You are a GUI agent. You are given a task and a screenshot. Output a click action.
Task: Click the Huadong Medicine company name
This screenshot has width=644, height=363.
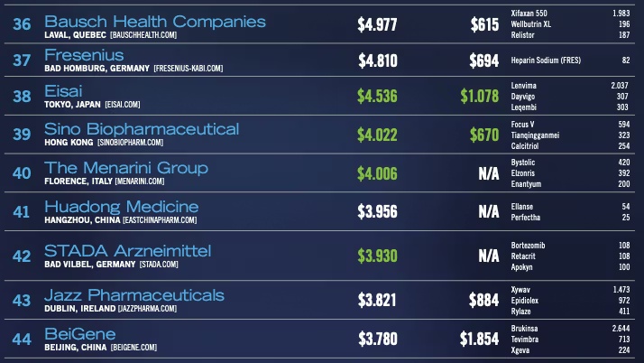point(121,207)
